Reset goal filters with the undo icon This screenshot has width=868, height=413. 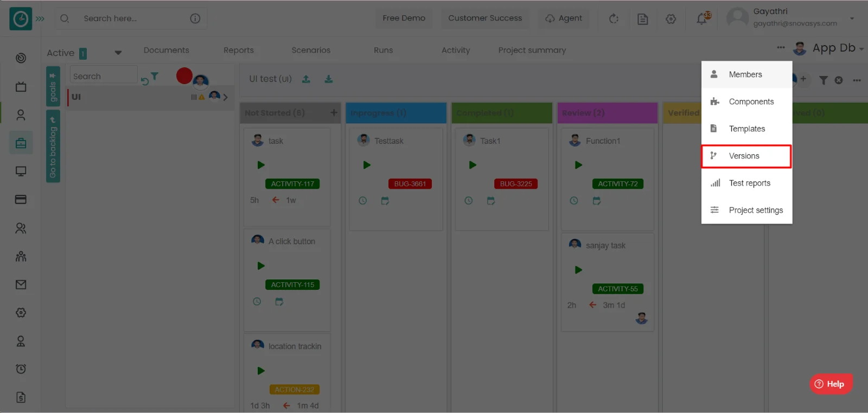pos(144,81)
